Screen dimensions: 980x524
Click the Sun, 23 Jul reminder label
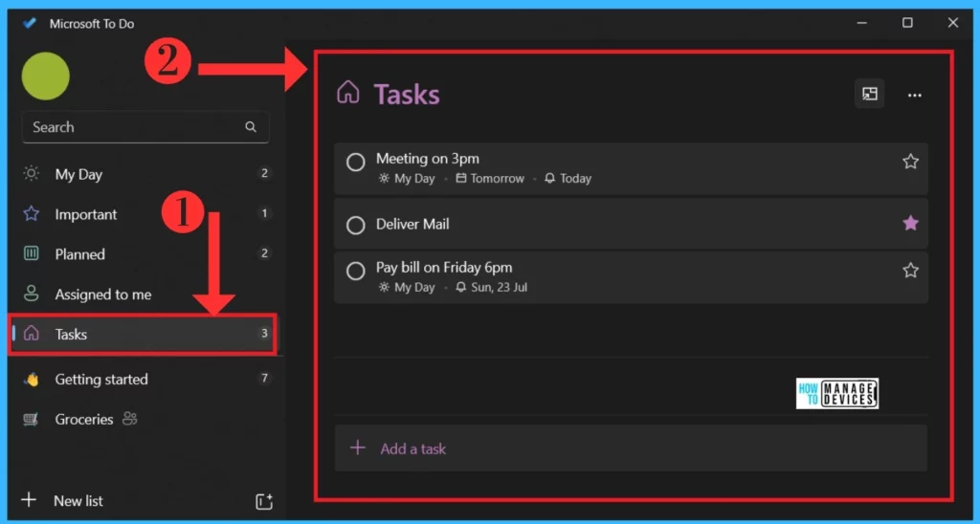coord(499,287)
